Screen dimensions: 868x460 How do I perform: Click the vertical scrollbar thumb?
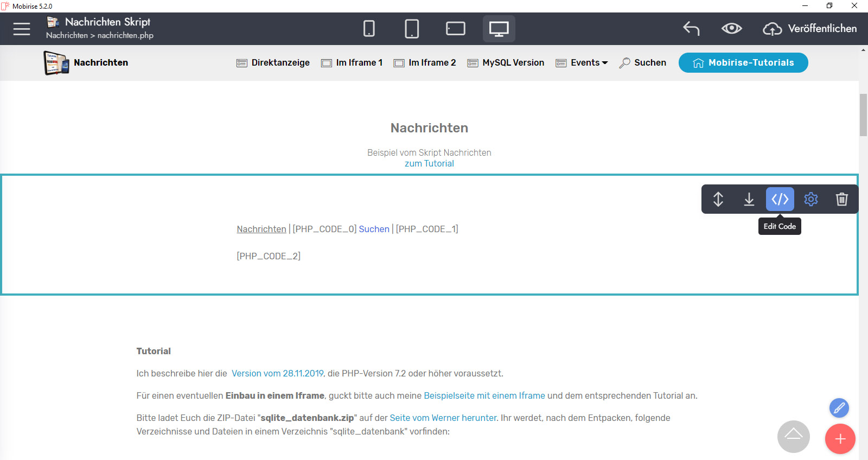[x=863, y=115]
